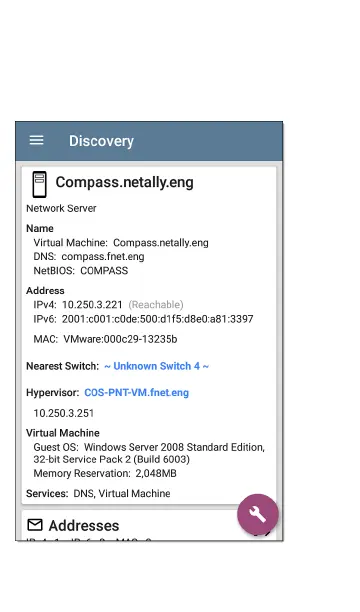Tap the wrench floating action button
This screenshot has width=360, height=612.
[258, 514]
